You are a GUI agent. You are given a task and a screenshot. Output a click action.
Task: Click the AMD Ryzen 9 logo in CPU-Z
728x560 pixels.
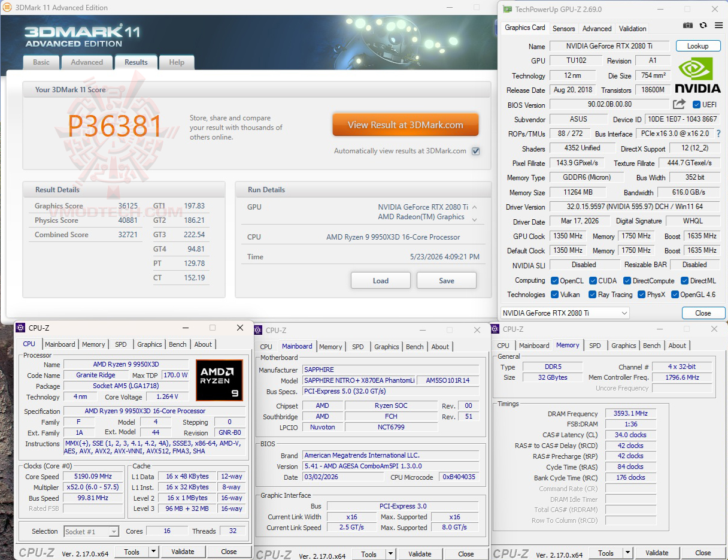click(219, 380)
